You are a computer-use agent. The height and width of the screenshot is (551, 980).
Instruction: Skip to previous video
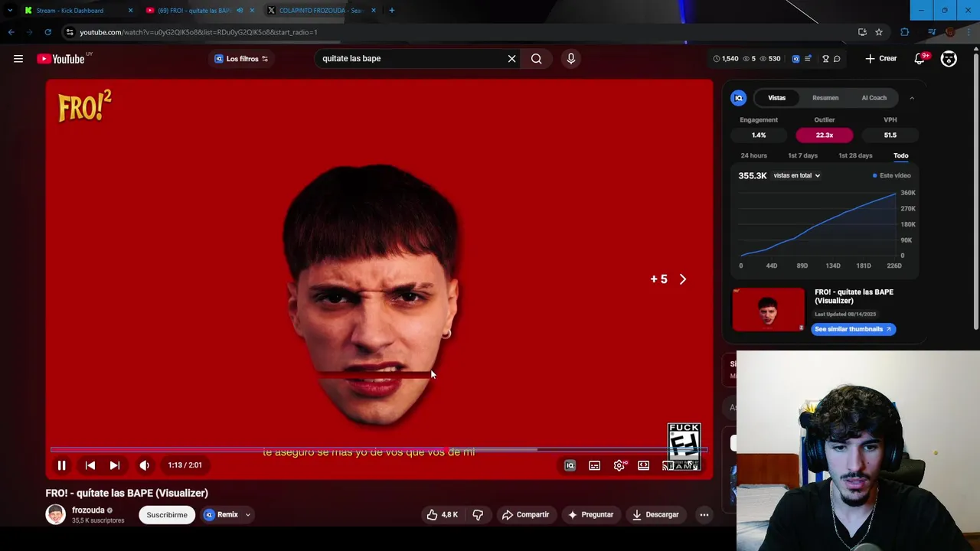(x=90, y=465)
